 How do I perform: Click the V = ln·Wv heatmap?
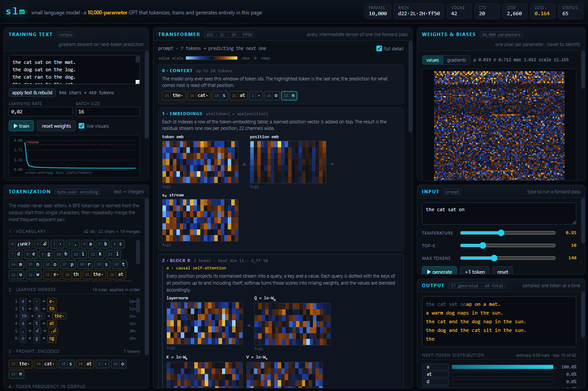coord(285,375)
